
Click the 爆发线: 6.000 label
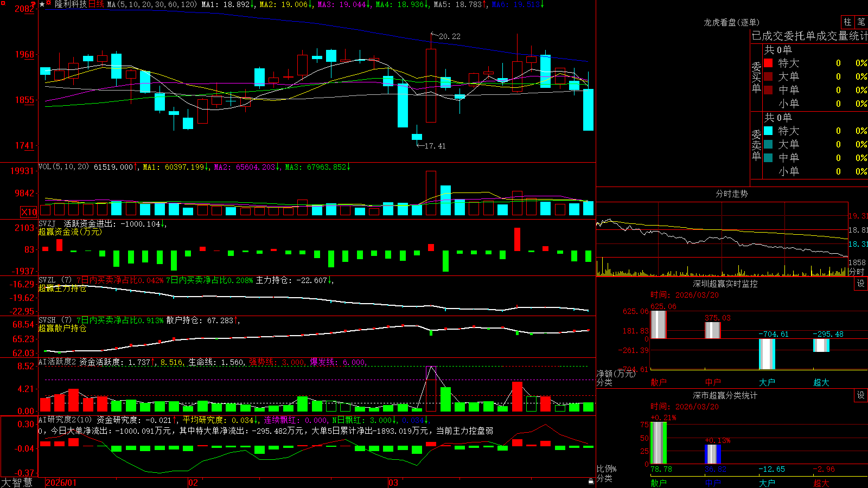click(337, 362)
